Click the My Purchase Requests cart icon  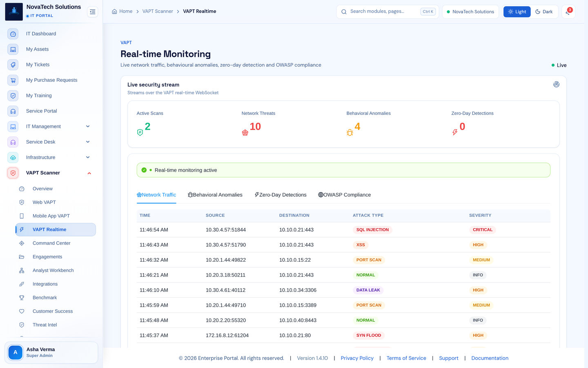13,81
